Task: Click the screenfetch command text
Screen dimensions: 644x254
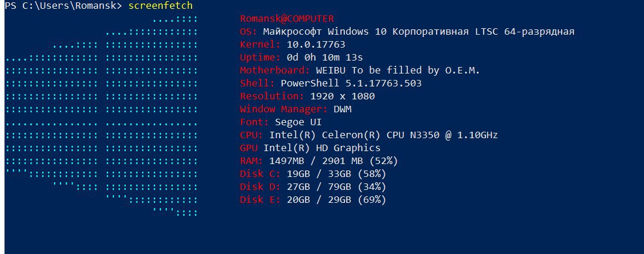Action: (x=160, y=6)
